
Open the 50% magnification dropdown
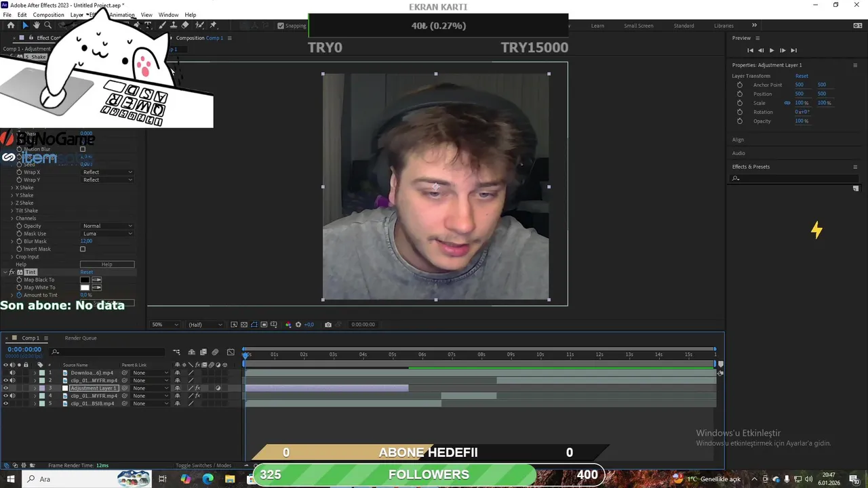tap(165, 325)
